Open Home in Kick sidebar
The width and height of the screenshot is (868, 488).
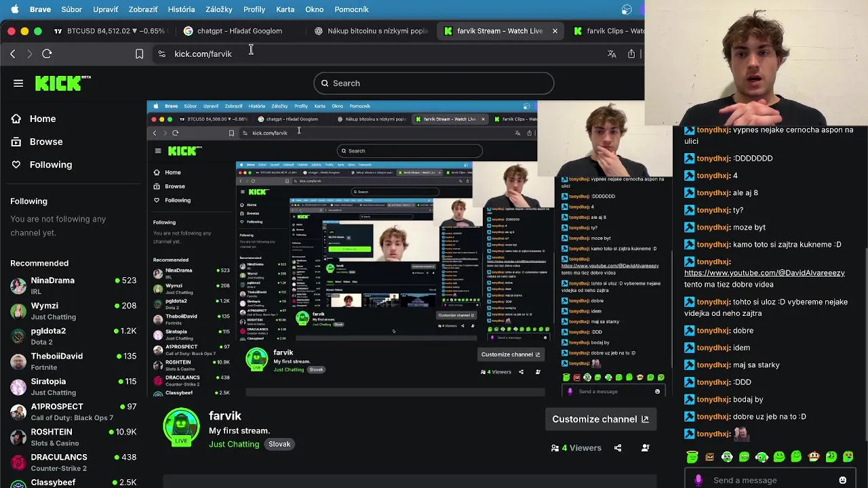pos(42,119)
